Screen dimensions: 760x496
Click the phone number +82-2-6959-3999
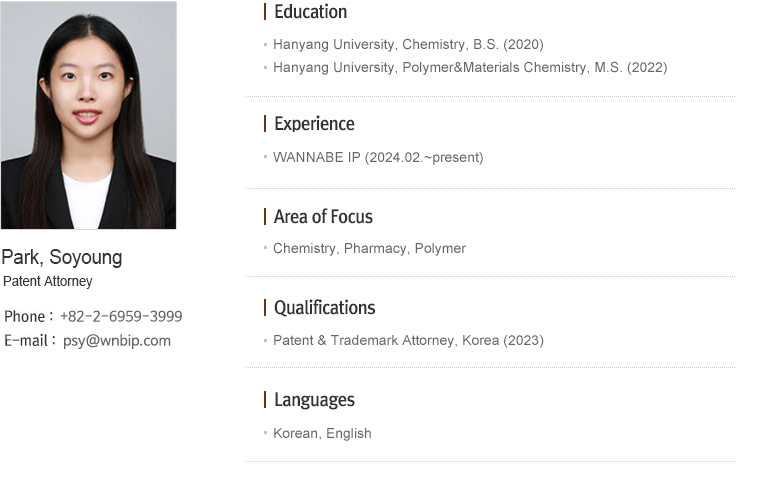pos(121,317)
